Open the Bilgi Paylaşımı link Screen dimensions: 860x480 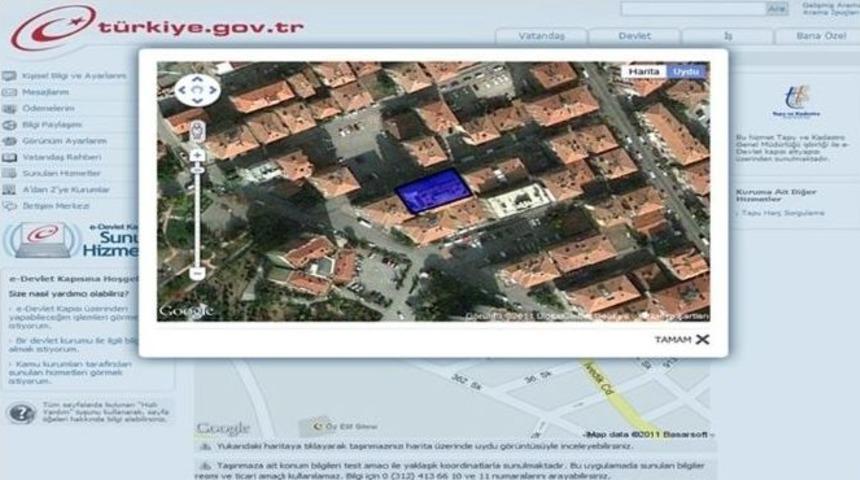[52, 125]
